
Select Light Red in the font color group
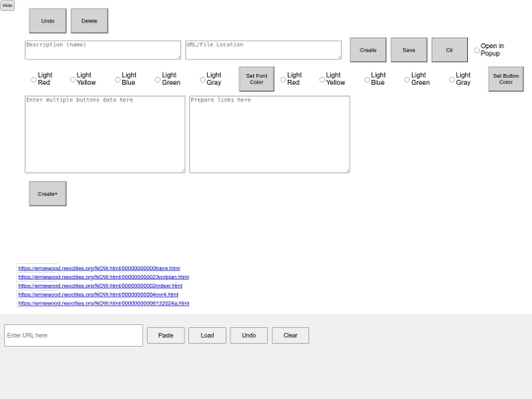tap(33, 80)
